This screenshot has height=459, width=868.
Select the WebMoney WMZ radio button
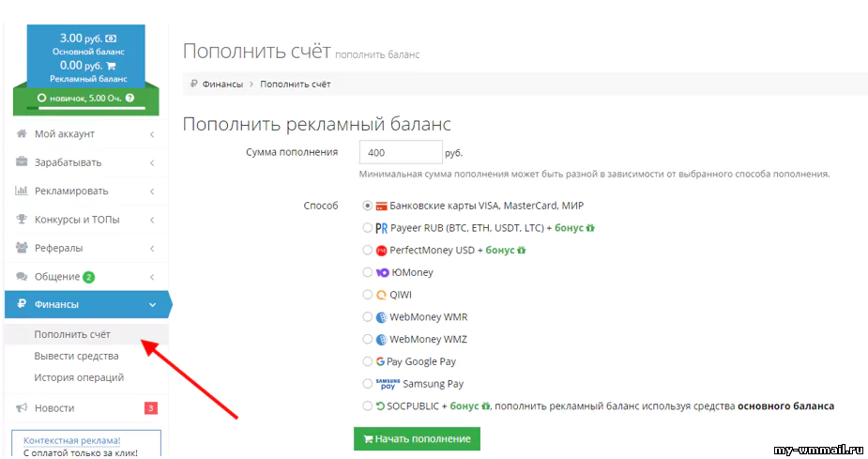click(367, 340)
